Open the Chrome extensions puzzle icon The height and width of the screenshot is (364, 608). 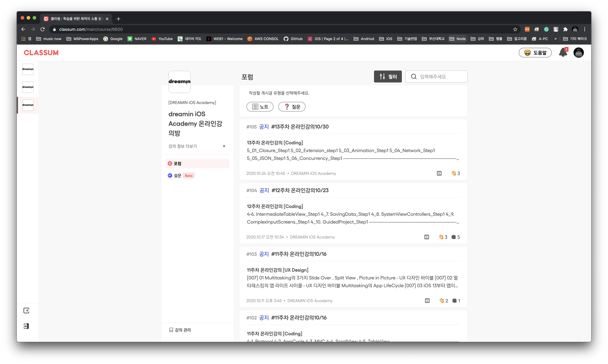[x=565, y=29]
